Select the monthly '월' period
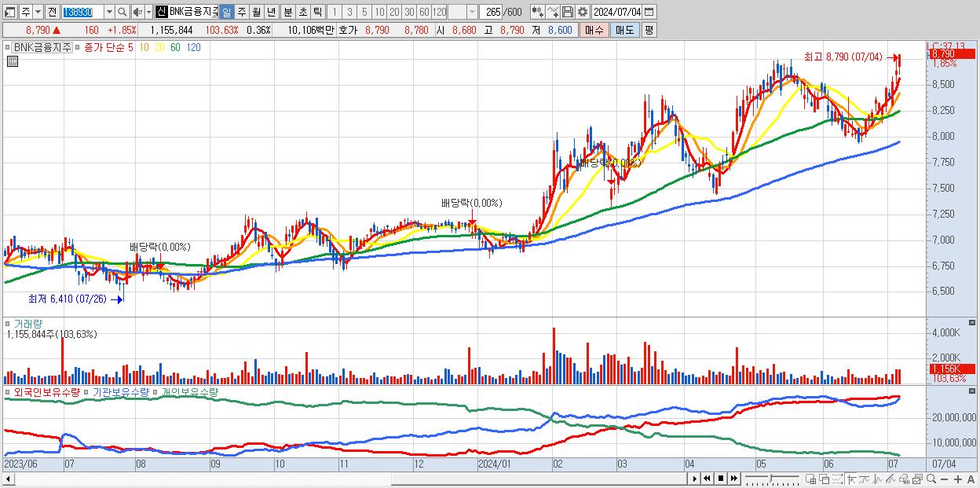Image resolution: width=980 pixels, height=488 pixels. [x=256, y=12]
